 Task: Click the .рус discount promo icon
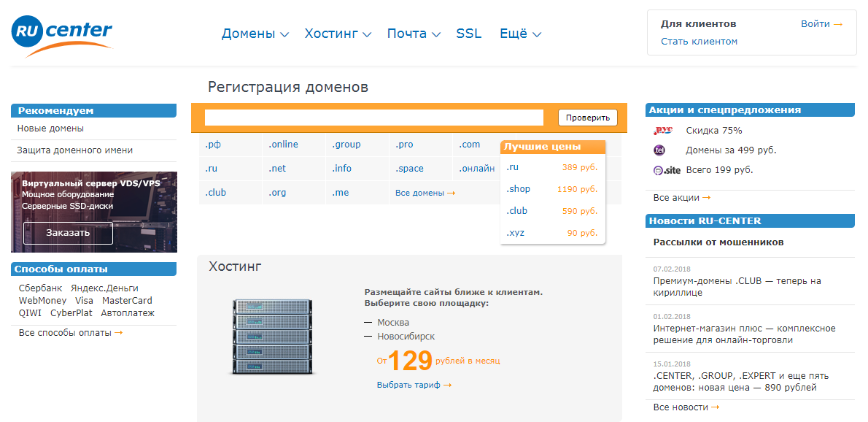tap(662, 129)
